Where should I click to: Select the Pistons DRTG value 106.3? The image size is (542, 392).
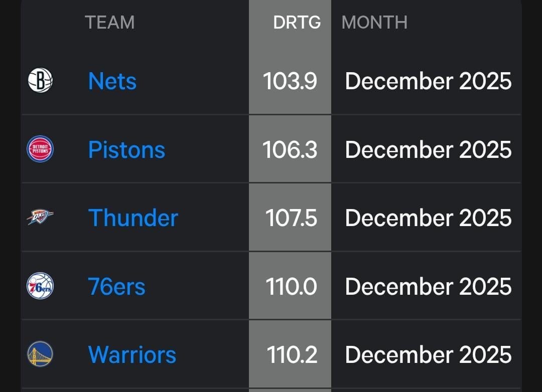coord(290,149)
